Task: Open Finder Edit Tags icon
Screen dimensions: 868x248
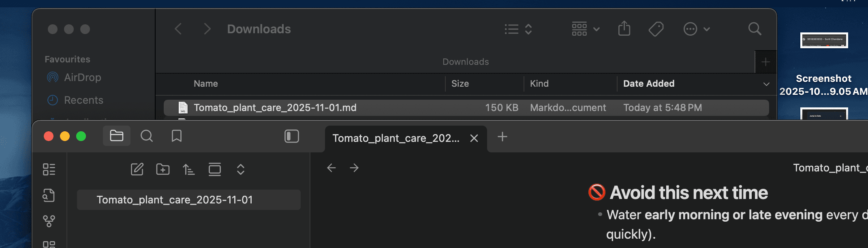Action: click(656, 29)
